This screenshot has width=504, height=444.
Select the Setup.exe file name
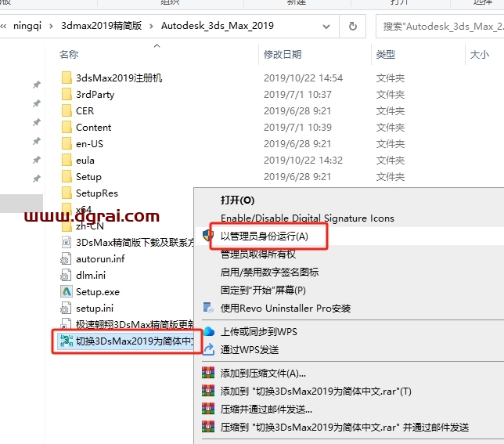98,292
